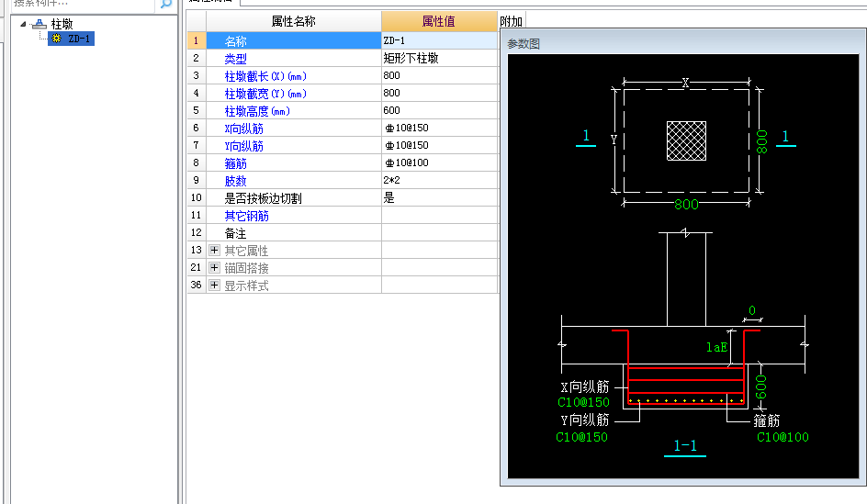
Task: Expand the 锚固搭接 group
Action: coord(215,268)
